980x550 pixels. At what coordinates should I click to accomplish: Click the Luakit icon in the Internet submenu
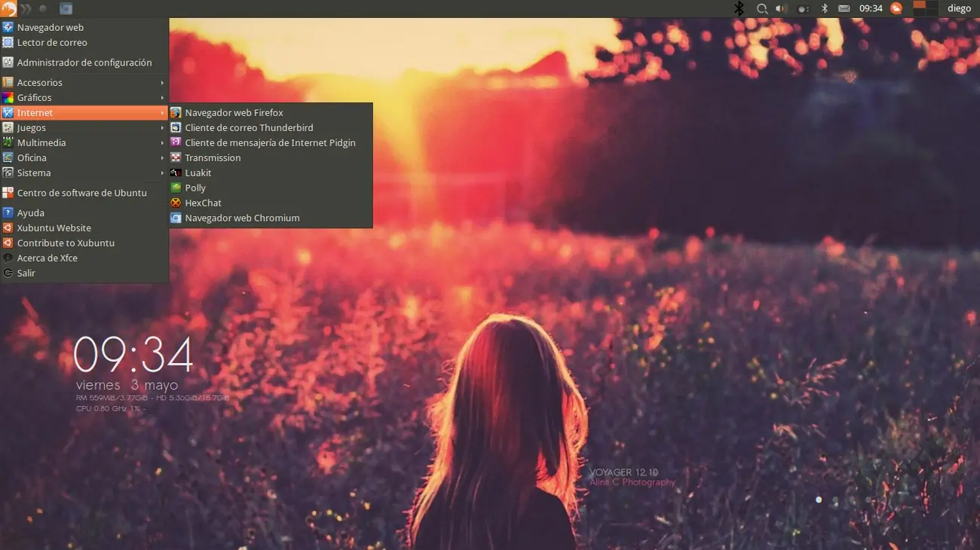coord(176,173)
